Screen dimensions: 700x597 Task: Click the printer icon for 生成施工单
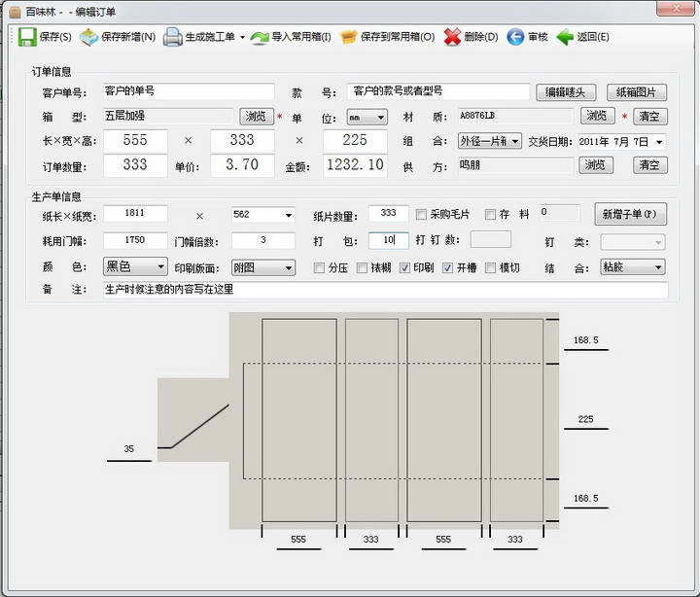(172, 37)
